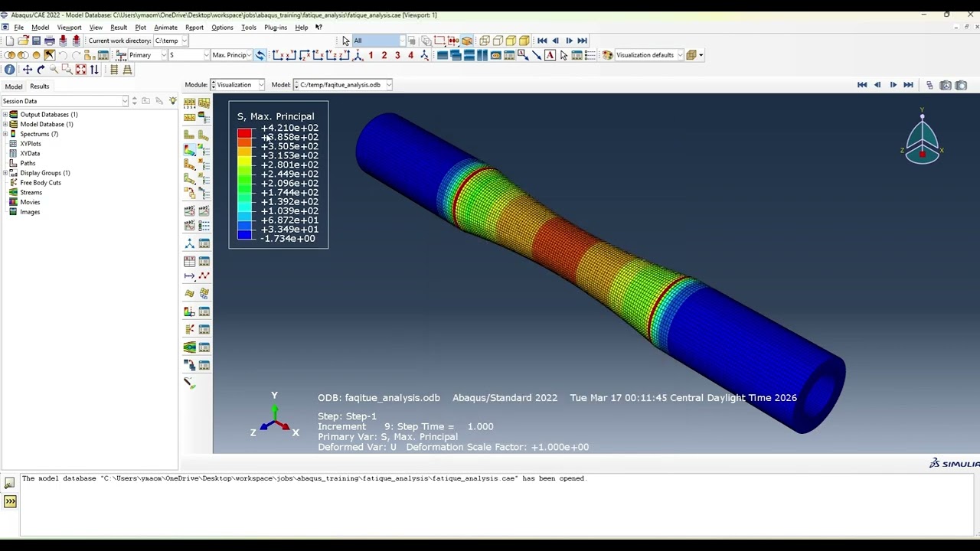Image resolution: width=980 pixels, height=551 pixels.
Task: Switch to the Model tab
Action: click(14, 86)
